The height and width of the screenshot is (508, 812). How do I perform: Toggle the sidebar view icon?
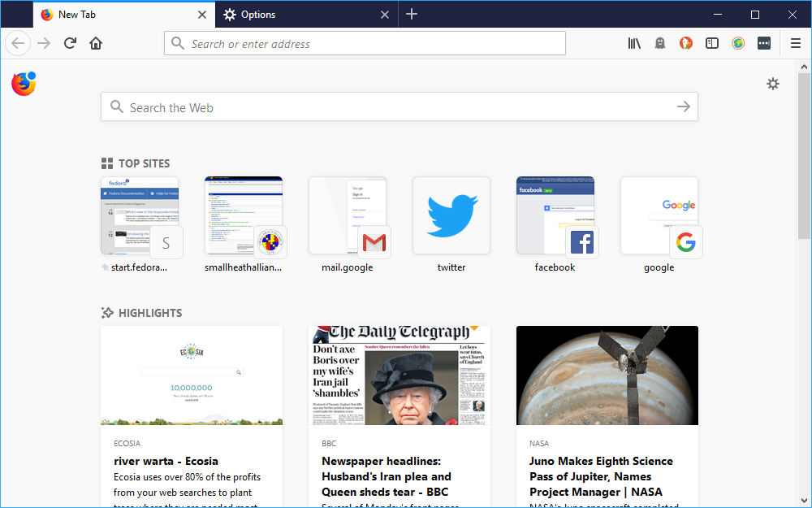[712, 44]
